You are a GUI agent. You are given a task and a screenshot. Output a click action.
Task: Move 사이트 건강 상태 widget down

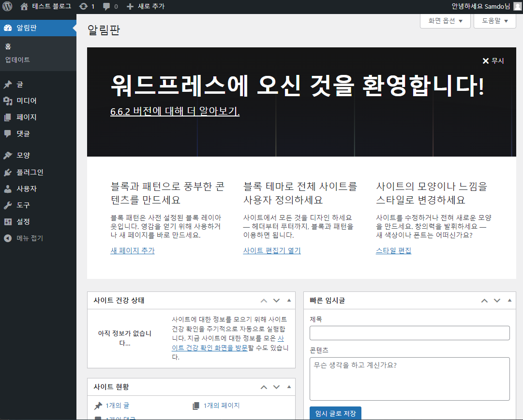click(277, 301)
